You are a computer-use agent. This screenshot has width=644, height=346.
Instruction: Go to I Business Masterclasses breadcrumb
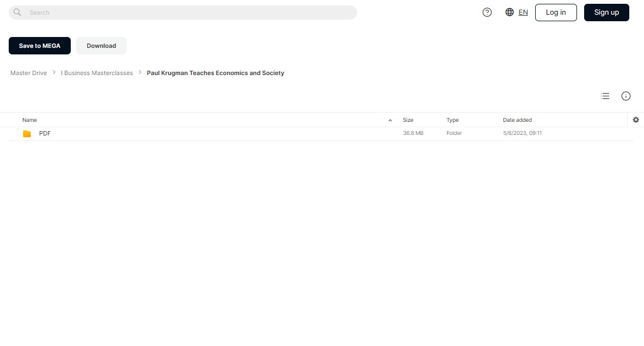(97, 73)
